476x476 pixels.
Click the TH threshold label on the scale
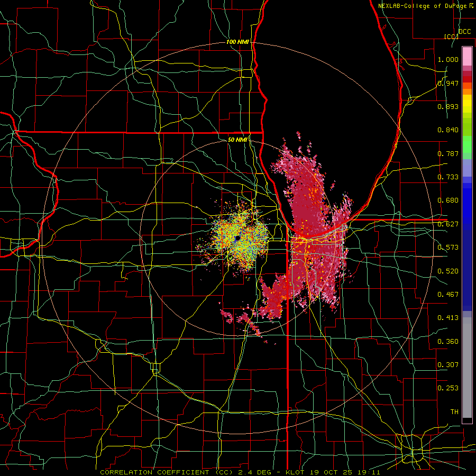[x=454, y=412]
